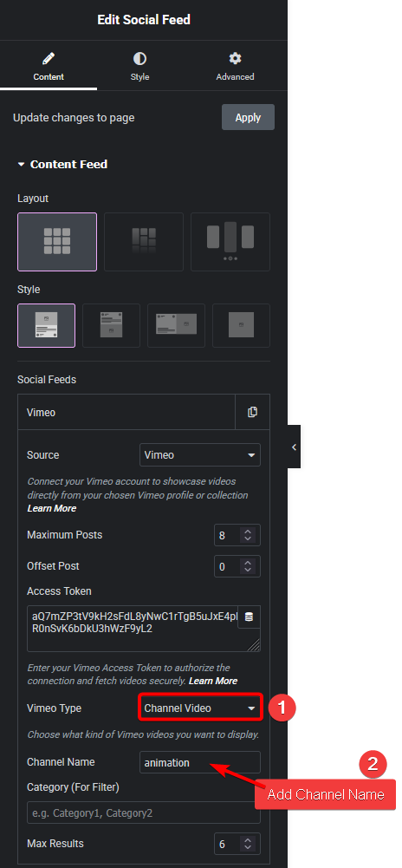Open Learn More under Source description
This screenshot has height=868, width=402.
click(x=52, y=508)
